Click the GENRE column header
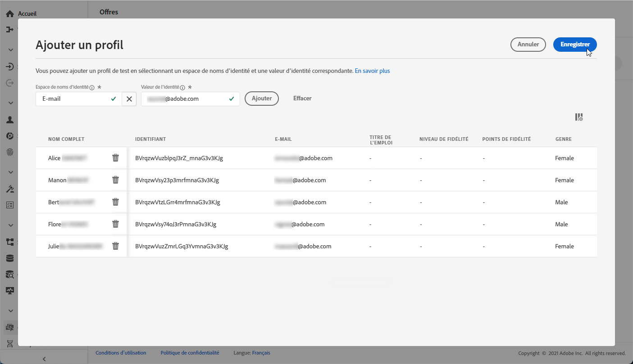The image size is (633, 364). (x=563, y=139)
